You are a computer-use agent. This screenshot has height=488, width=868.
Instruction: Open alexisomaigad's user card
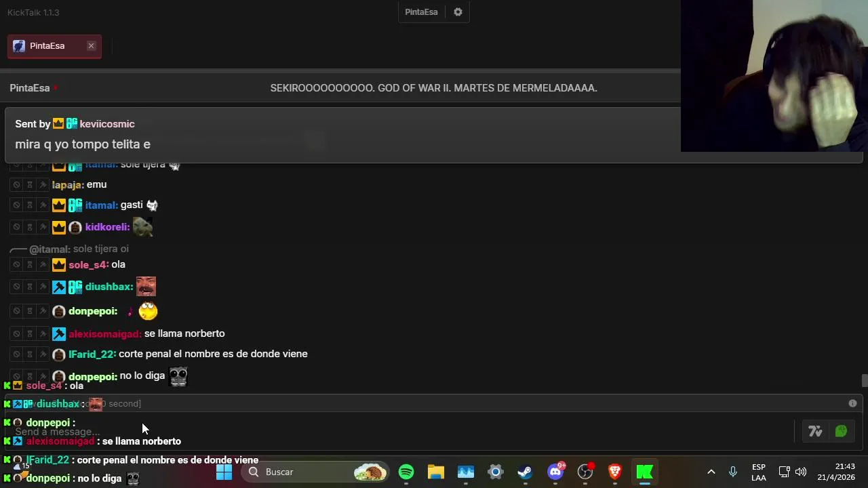[105, 334]
